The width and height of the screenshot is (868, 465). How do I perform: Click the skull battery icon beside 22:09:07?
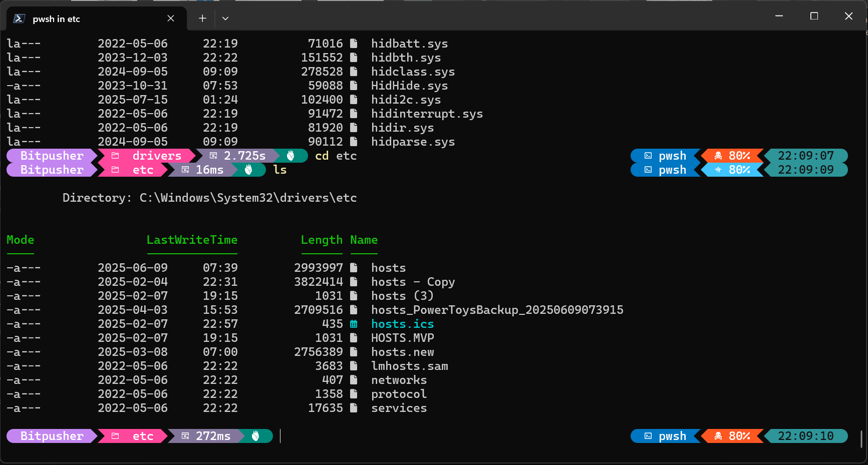[718, 156]
